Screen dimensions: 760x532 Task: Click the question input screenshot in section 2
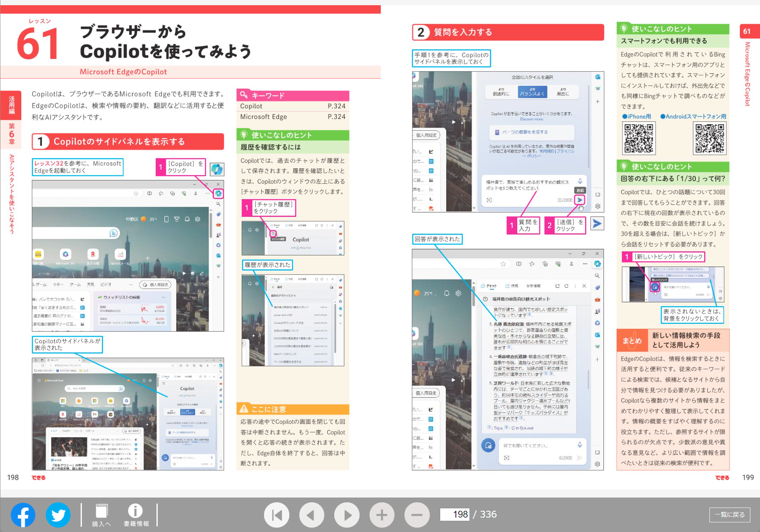pyautogui.click(x=508, y=142)
